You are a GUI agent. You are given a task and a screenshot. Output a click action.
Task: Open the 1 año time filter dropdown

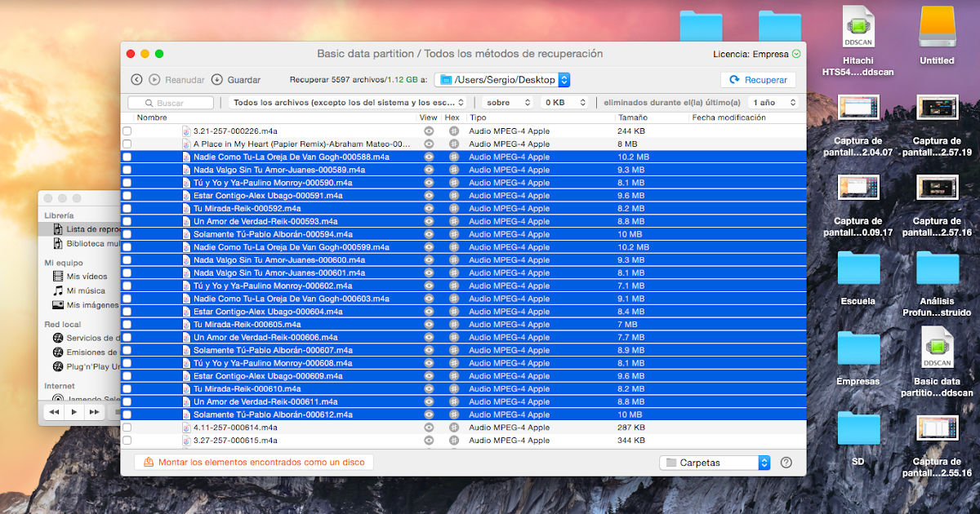(772, 102)
